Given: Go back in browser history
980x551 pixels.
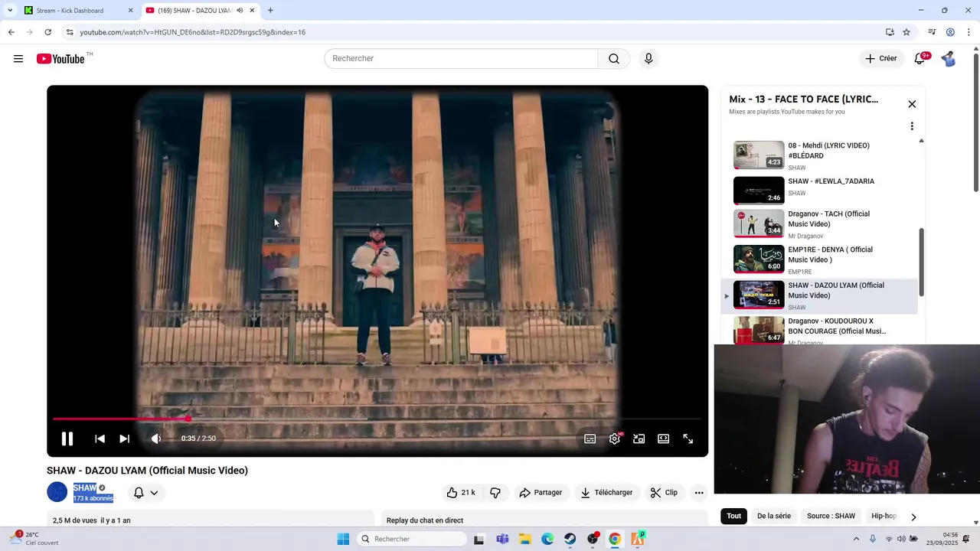Looking at the screenshot, I should pyautogui.click(x=11, y=32).
